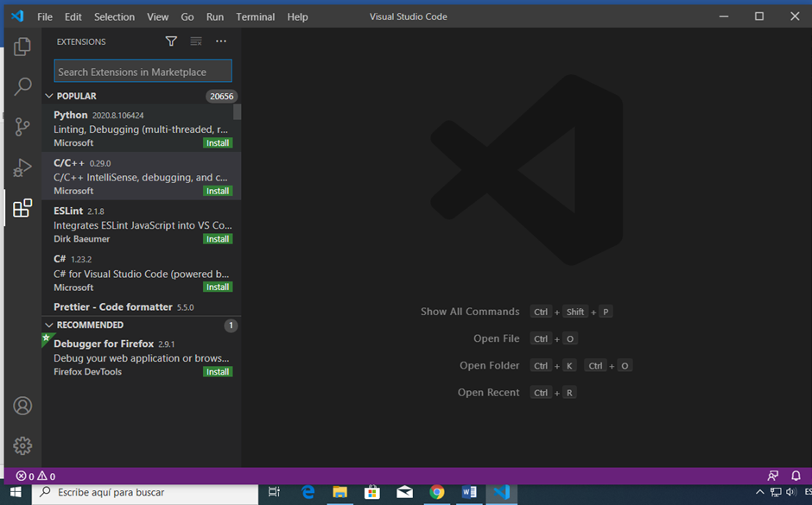The height and width of the screenshot is (505, 812).
Task: Open Extensions views and more actions
Action: point(221,41)
